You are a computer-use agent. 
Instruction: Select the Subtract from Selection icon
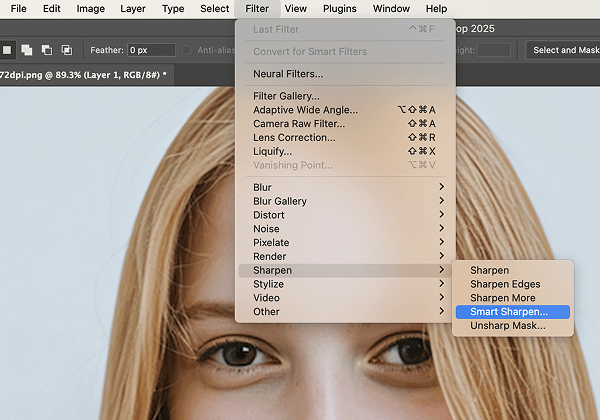[x=46, y=50]
